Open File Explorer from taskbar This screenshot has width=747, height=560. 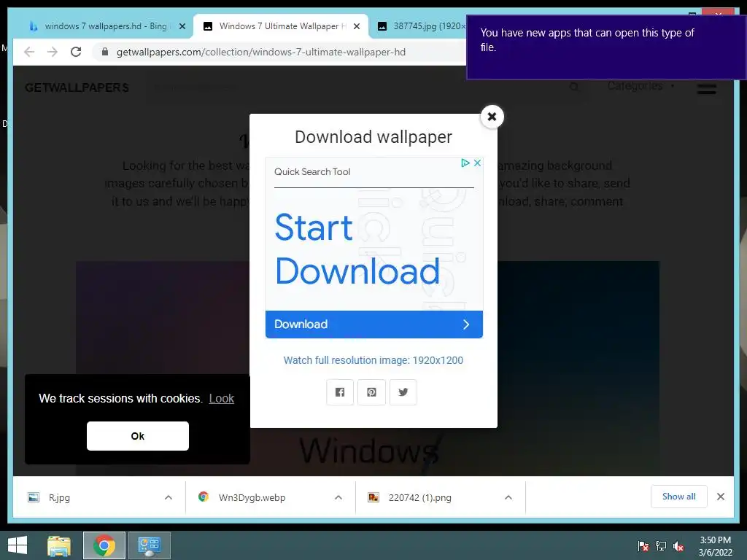coord(59,545)
